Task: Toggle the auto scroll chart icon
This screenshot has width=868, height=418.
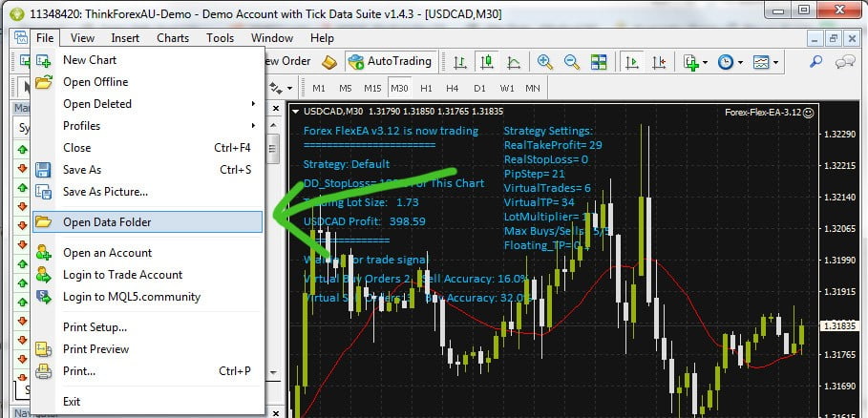Action: pos(631,62)
